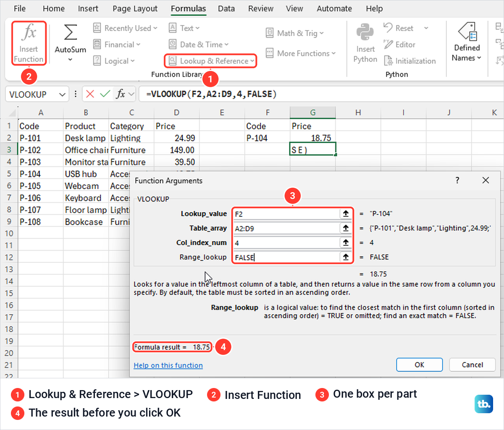This screenshot has width=504, height=430.
Task: Select the Category header cell
Action: (131, 126)
